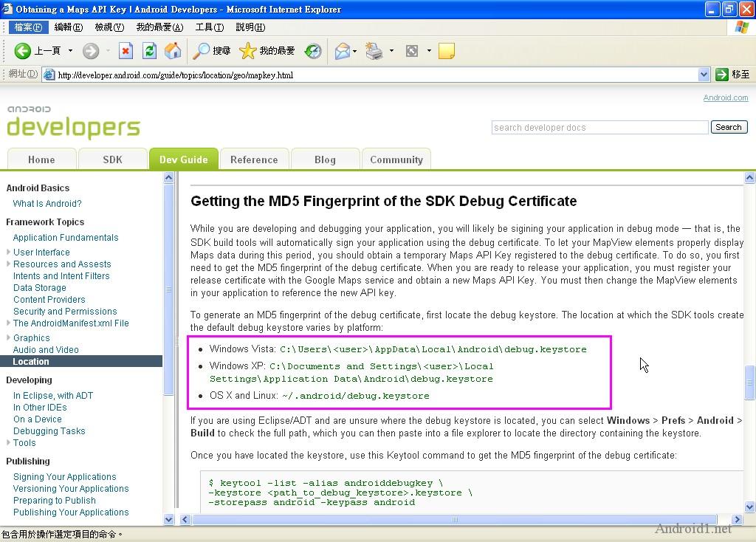Click the Search button

point(729,127)
